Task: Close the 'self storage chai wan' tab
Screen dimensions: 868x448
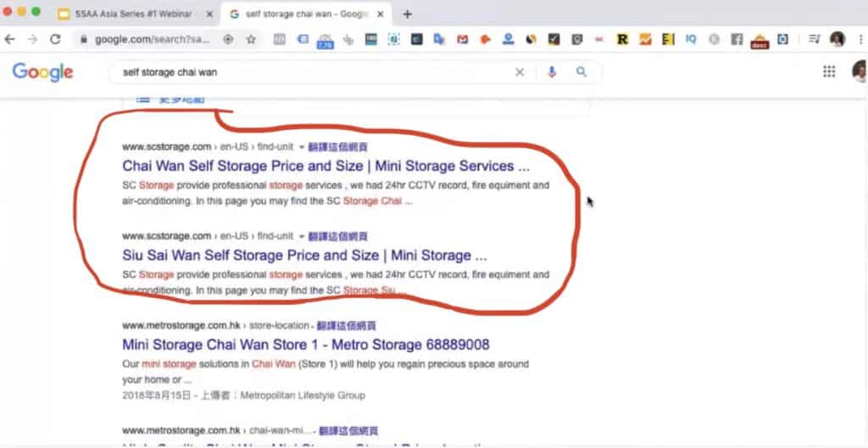Action: pyautogui.click(x=381, y=14)
